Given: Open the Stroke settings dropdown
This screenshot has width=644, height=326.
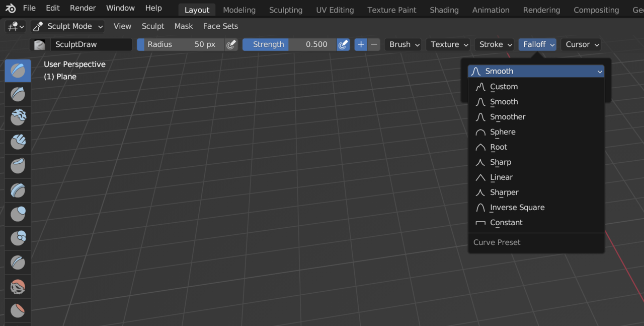Looking at the screenshot, I should (x=495, y=44).
